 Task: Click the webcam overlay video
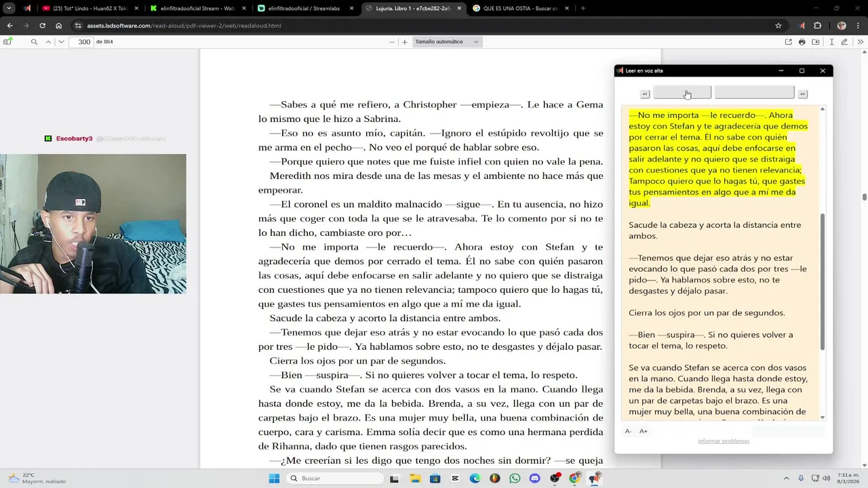coord(93,224)
